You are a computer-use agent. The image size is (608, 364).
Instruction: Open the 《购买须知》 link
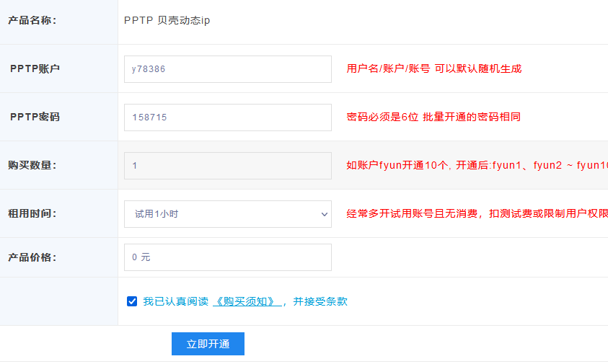[x=247, y=301]
